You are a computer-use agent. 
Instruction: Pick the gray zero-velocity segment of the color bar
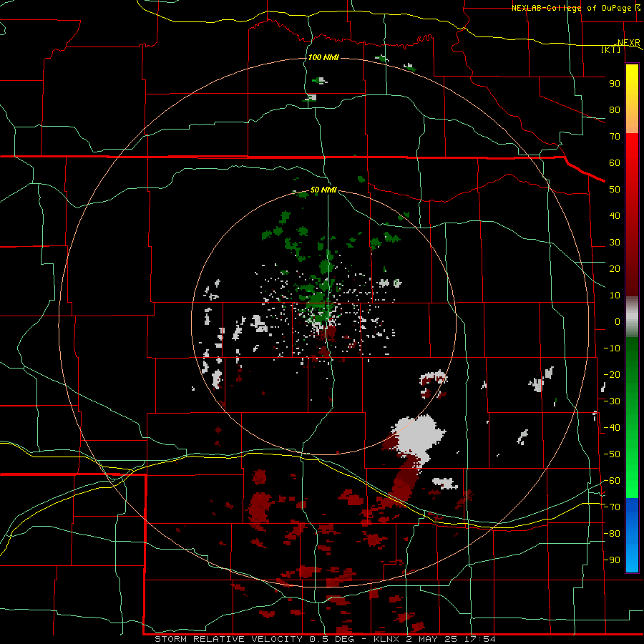click(632, 316)
